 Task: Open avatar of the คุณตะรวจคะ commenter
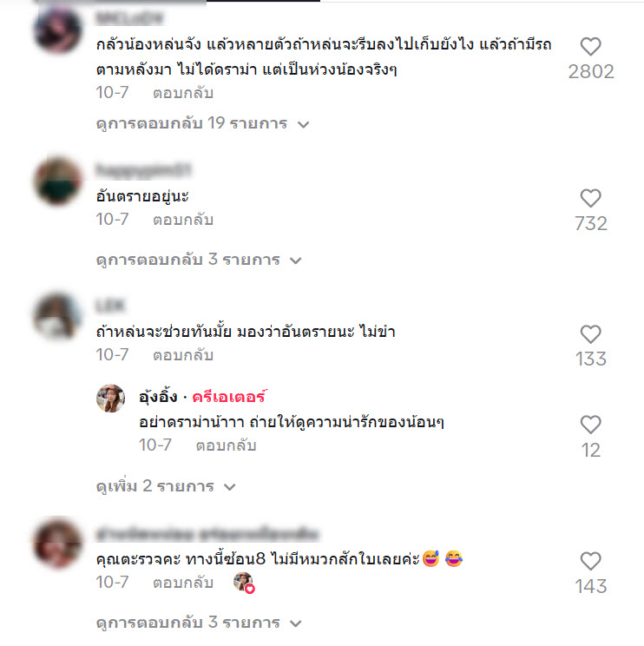coord(57,544)
